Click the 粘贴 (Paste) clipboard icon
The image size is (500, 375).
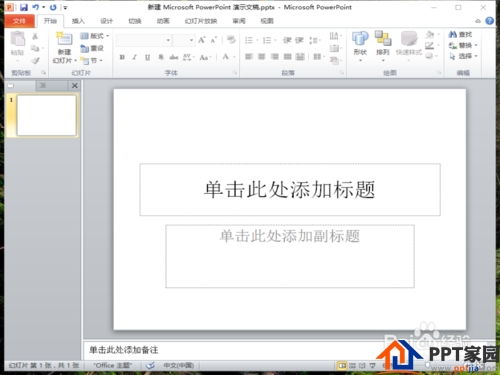[x=17, y=39]
